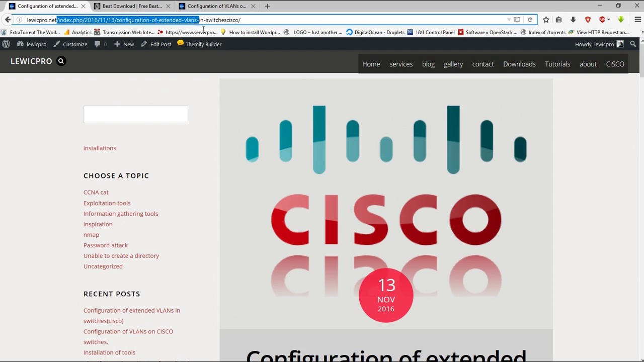The width and height of the screenshot is (644, 362).
Task: Click the red shield extension icon
Action: click(588, 20)
